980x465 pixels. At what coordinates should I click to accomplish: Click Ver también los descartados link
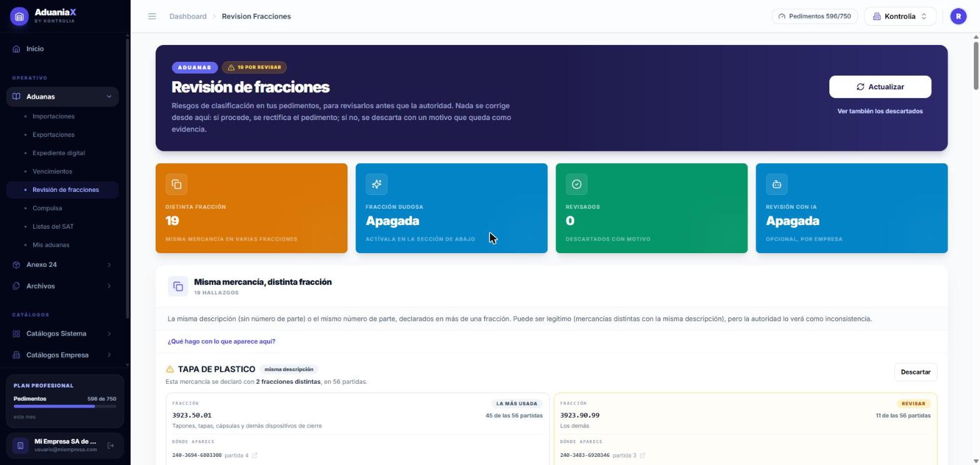point(880,111)
